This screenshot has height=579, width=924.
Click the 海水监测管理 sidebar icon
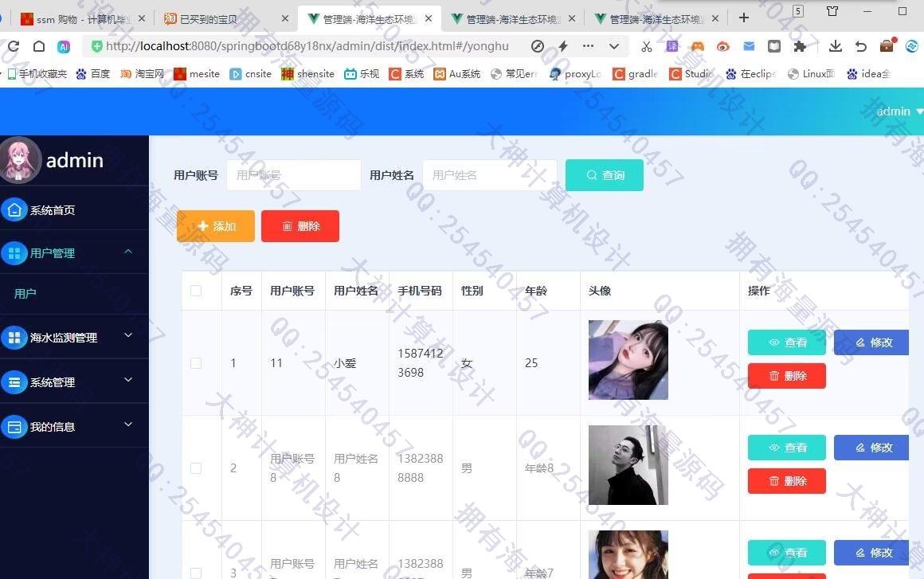coord(14,338)
